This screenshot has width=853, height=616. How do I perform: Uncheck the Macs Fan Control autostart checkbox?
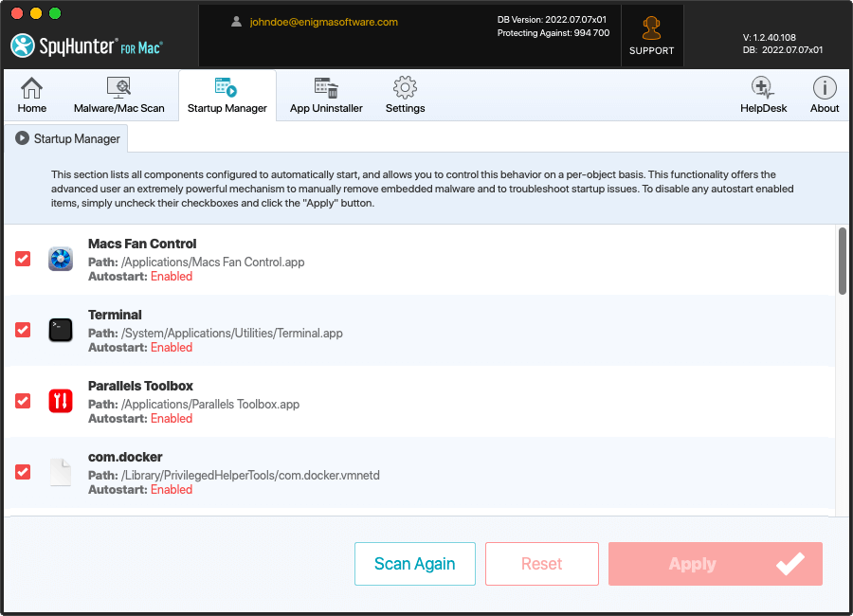coord(23,259)
